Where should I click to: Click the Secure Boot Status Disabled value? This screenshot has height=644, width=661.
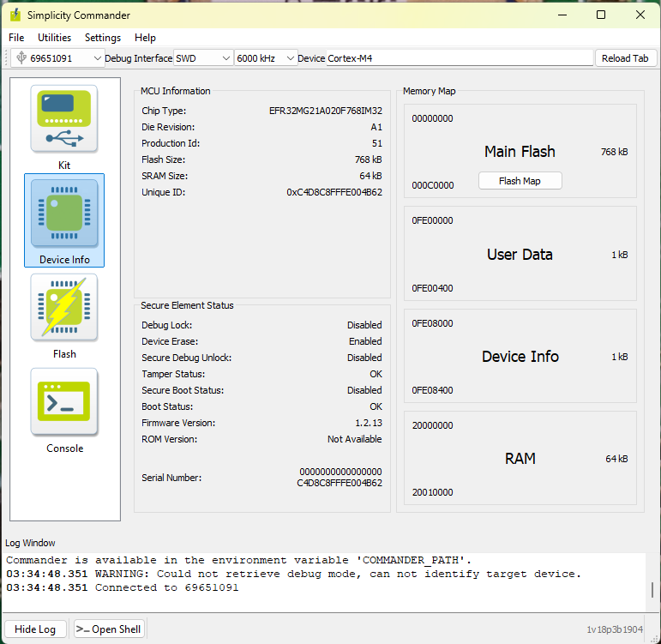coord(364,390)
